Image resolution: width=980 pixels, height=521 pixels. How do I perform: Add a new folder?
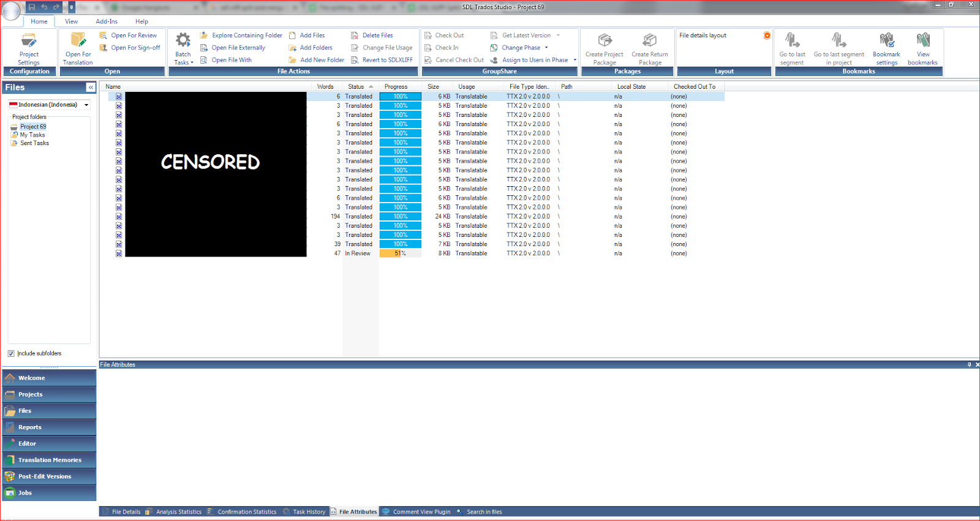317,60
